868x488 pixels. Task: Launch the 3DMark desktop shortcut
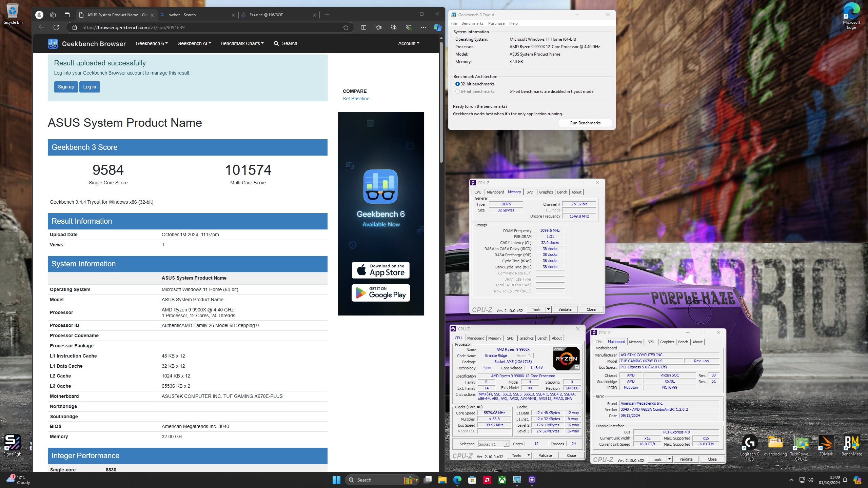click(826, 445)
